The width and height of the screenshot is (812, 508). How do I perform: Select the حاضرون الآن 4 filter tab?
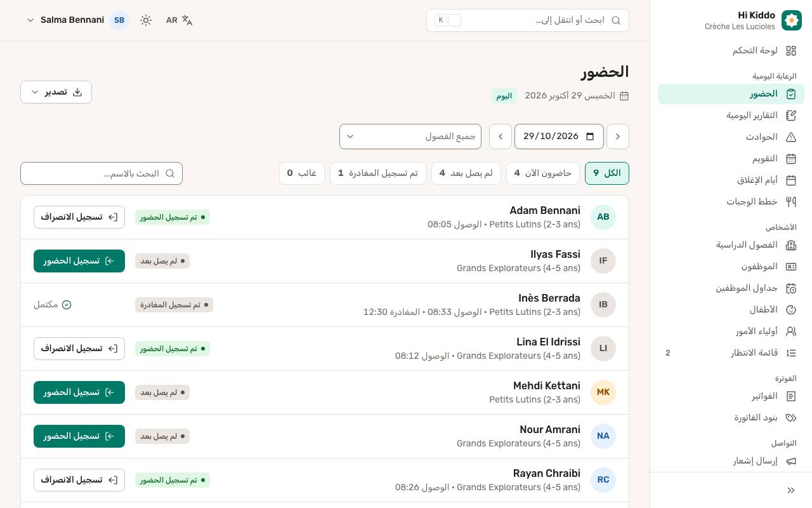[543, 173]
